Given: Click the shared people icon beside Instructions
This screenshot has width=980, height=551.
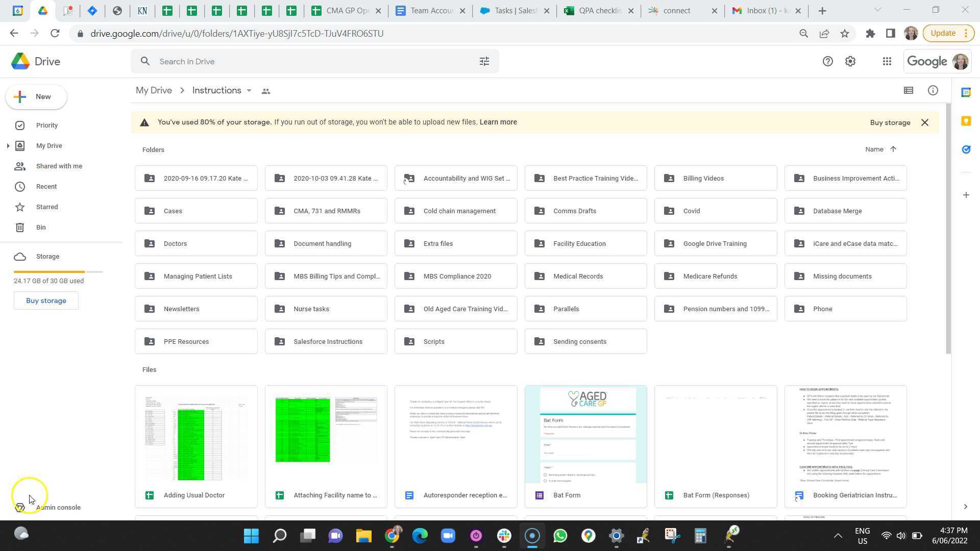Looking at the screenshot, I should click(x=265, y=91).
